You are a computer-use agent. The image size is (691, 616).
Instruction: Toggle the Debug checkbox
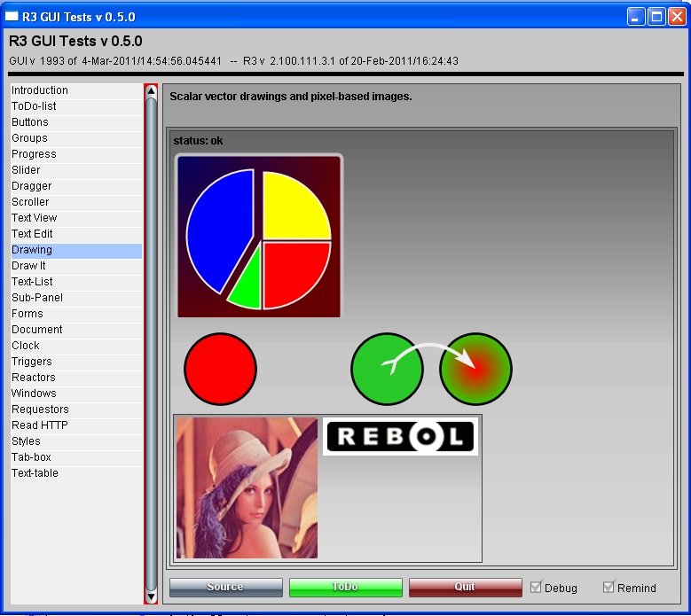click(x=536, y=587)
